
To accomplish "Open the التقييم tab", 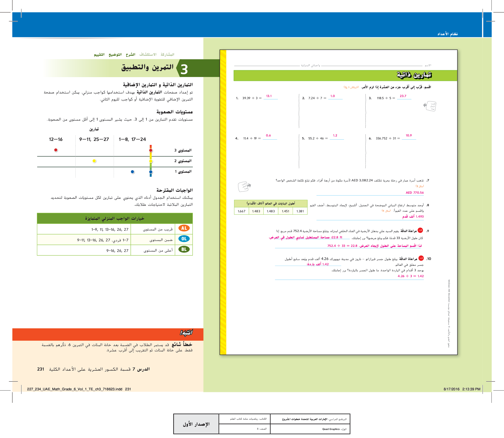I will tap(99, 54).
